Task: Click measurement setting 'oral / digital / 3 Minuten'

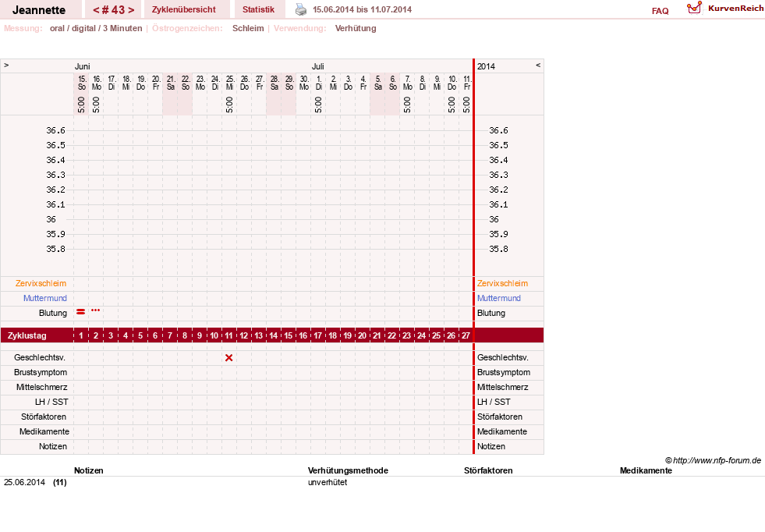Action: point(96,28)
